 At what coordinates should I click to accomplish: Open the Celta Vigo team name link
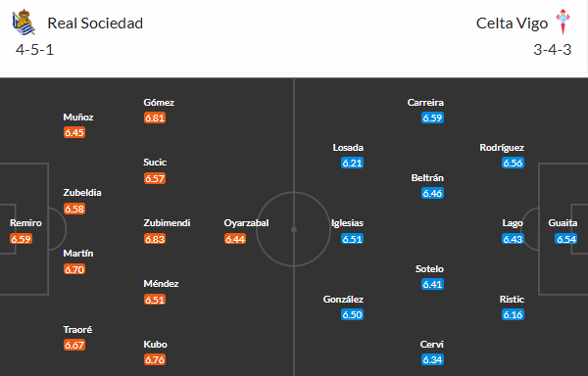click(512, 23)
